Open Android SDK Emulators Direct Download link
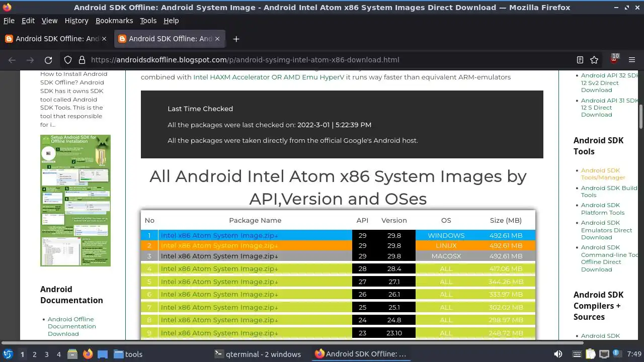Screen dimensions: 644x362 point(606,230)
